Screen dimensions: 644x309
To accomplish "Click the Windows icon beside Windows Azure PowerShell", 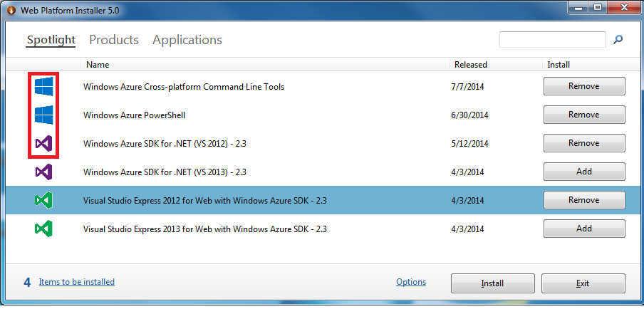I will click(x=43, y=115).
